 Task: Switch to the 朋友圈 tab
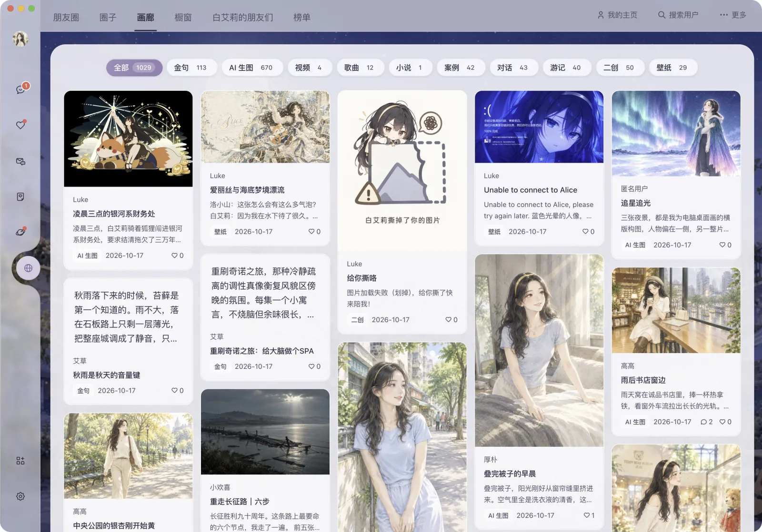point(66,18)
